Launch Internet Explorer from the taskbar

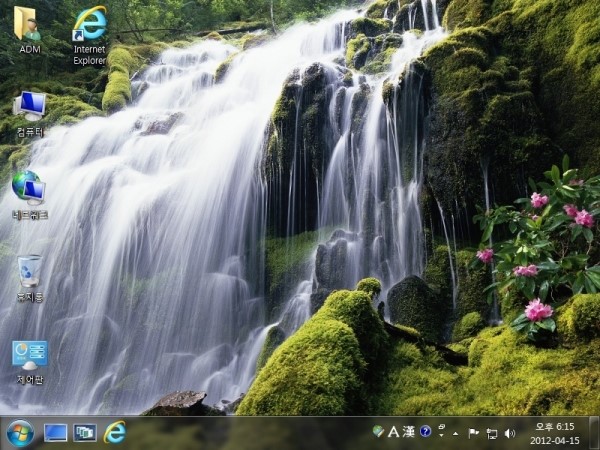coord(116,432)
